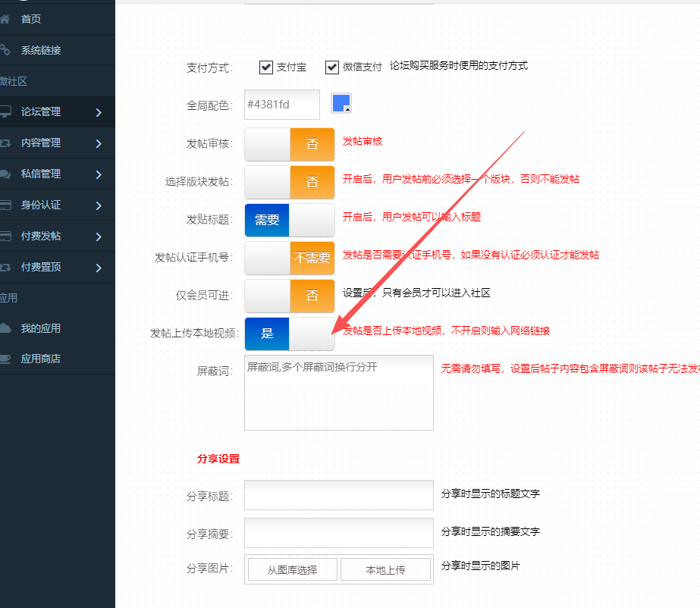
Task: Uncheck the 支付宝 payment checkbox
Action: coord(265,67)
